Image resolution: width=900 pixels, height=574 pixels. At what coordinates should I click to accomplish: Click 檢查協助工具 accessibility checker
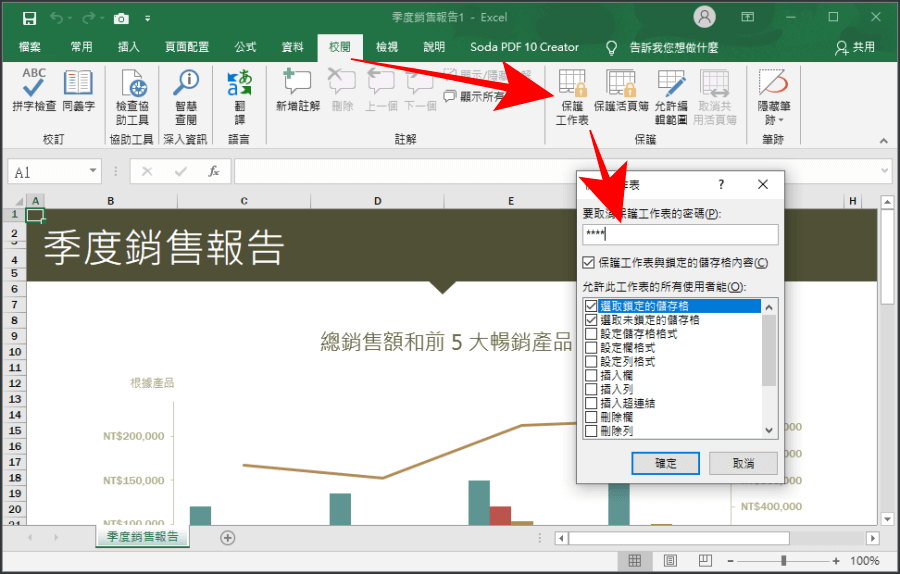133,96
